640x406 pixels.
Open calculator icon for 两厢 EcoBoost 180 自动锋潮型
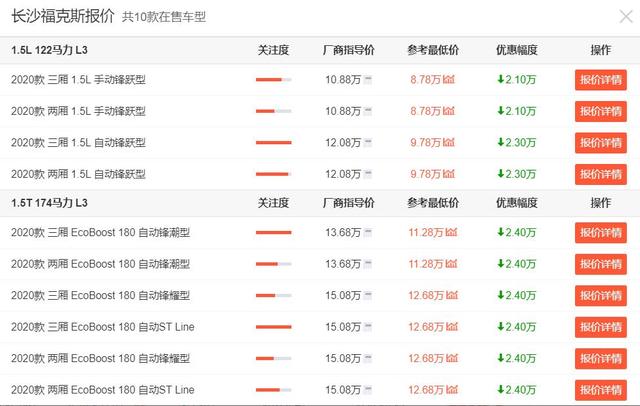click(x=368, y=264)
